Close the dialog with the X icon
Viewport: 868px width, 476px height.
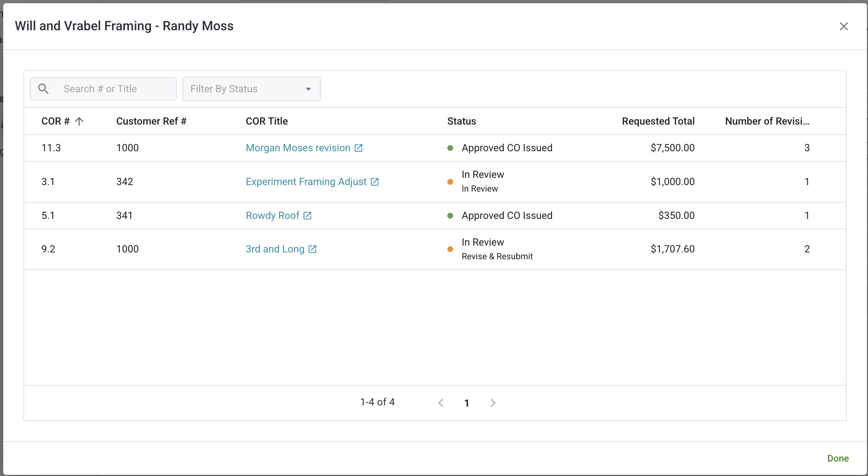[844, 26]
